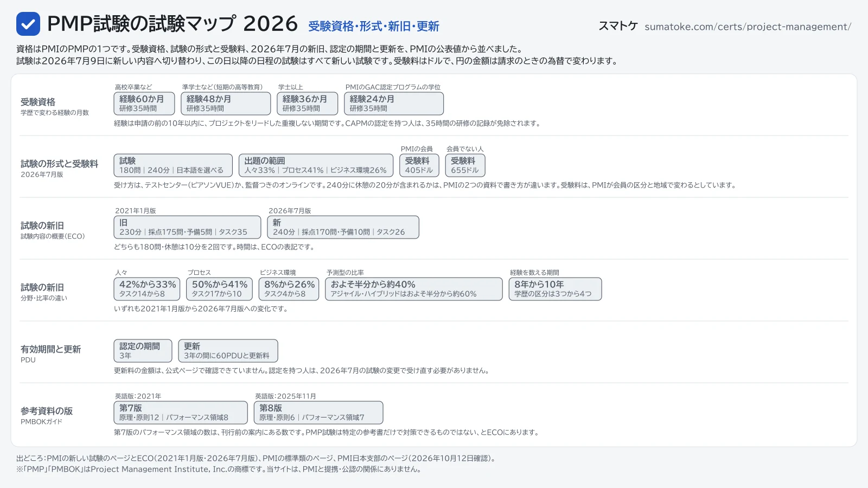The image size is (868, 488).
Task: Click the 試験 180問 240分 card
Action: point(173,165)
